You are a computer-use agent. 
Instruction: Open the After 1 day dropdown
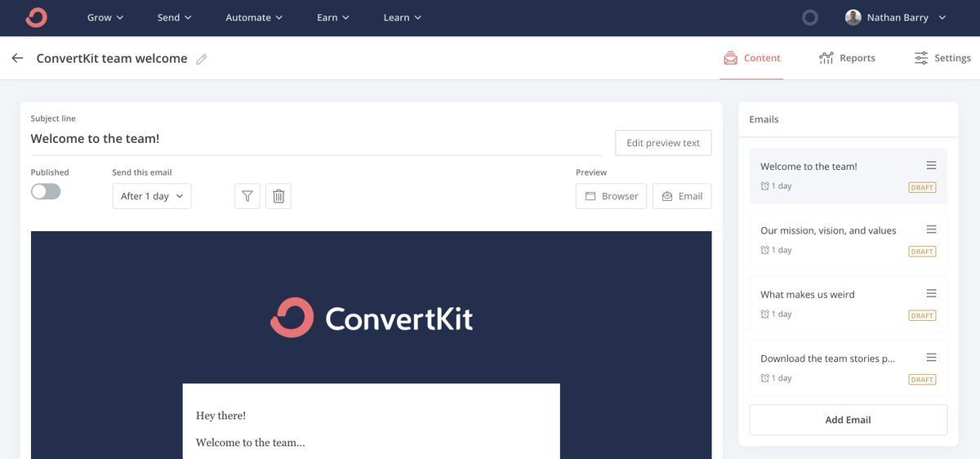tap(152, 196)
